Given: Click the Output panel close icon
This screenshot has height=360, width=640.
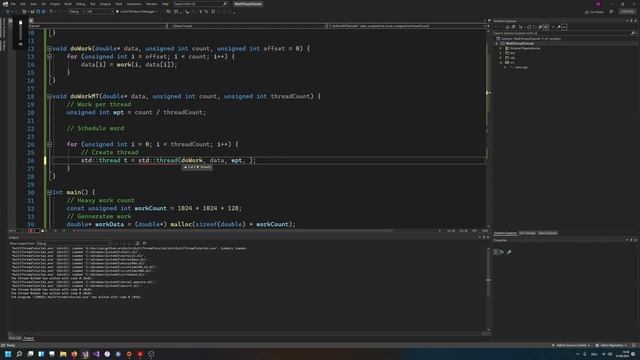Looking at the screenshot, I should [x=488, y=237].
